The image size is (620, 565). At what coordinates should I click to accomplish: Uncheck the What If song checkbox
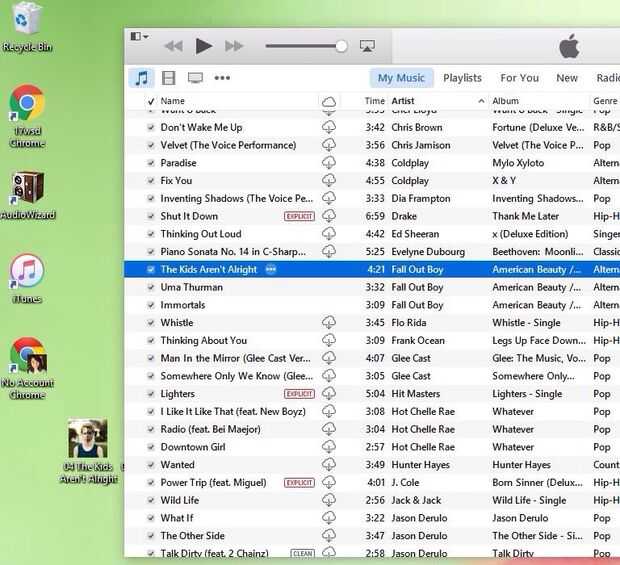[x=151, y=518]
